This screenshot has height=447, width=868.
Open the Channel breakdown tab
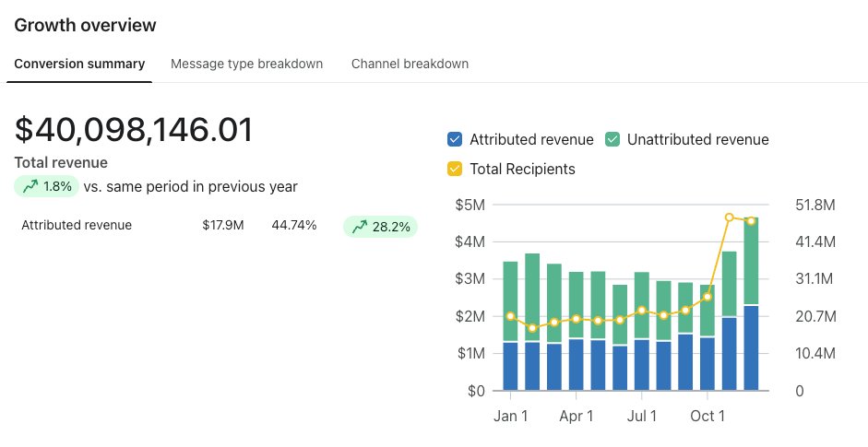tap(410, 64)
